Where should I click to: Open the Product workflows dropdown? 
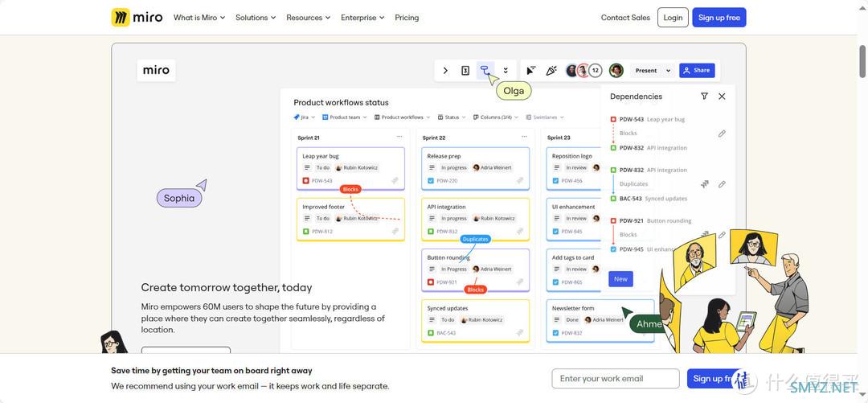pos(403,117)
